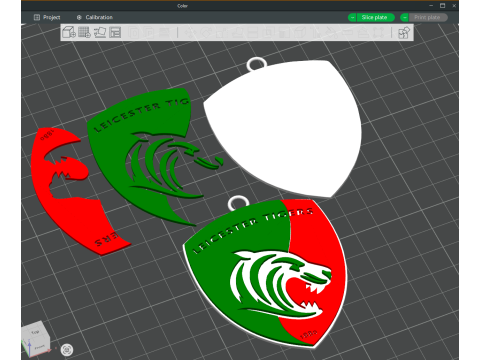Viewport: 480px width, 360px height.
Task: Open the dropdown arrow left of Slice plate
Action: click(352, 17)
